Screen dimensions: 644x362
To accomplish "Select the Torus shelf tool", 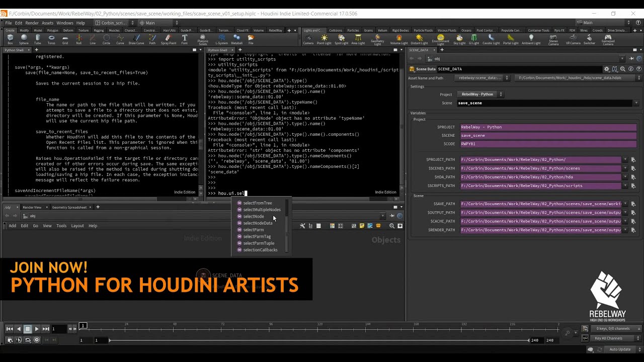I will (51, 39).
